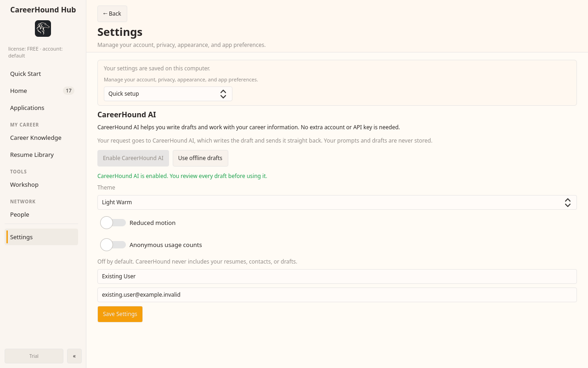
Task: Open the People network page
Action: coord(41,214)
